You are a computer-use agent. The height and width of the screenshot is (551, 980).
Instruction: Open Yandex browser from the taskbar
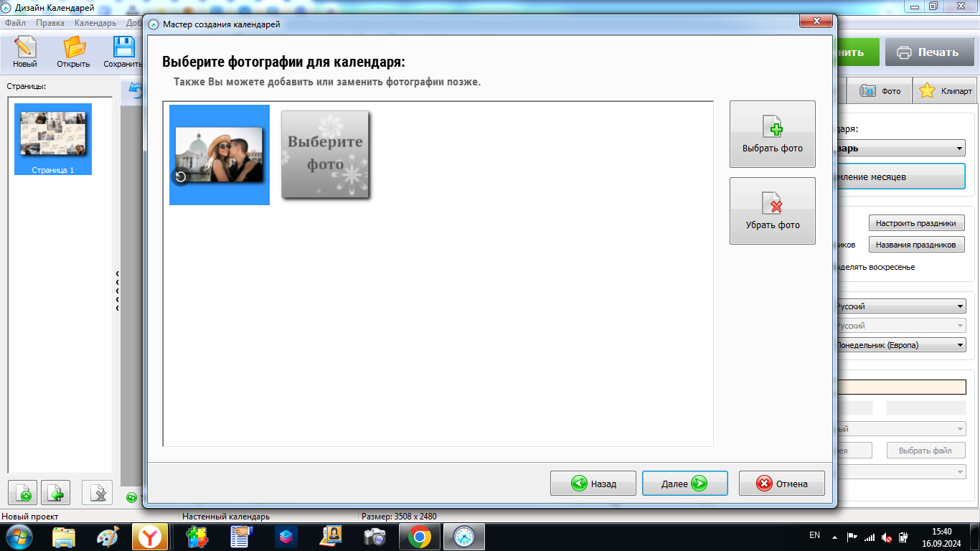(x=150, y=536)
